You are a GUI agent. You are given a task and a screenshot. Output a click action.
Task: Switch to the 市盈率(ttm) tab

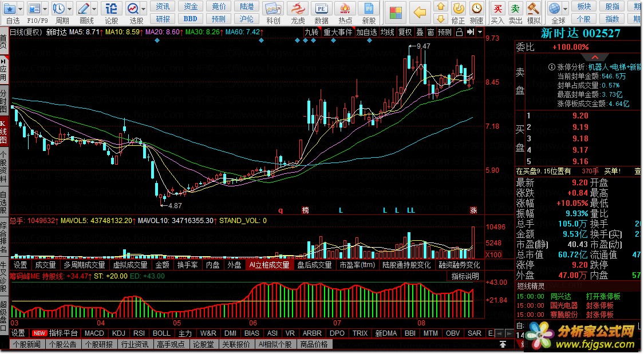pos(357,265)
